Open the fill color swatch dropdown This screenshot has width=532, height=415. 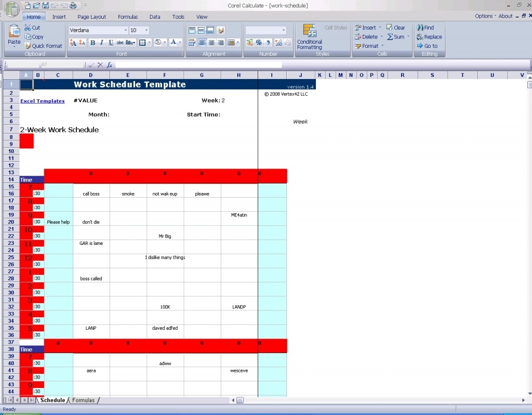tap(164, 43)
